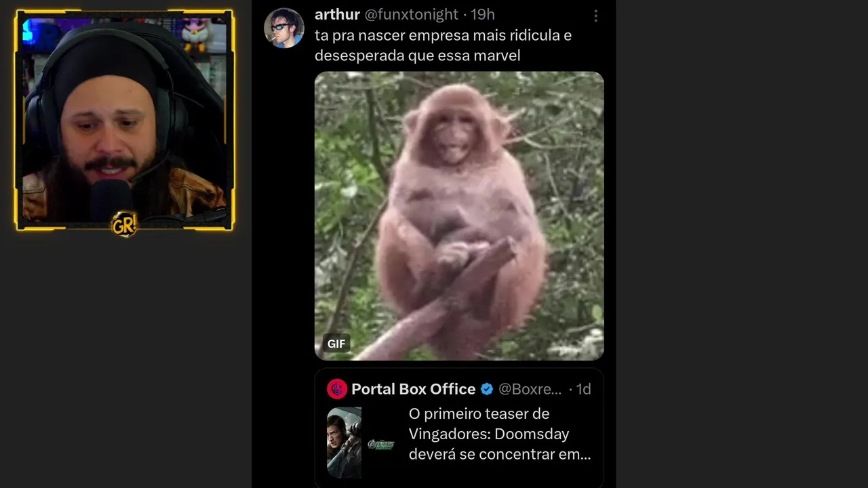Open quoted tweet text about Vingadores: Doomsday

click(x=500, y=434)
